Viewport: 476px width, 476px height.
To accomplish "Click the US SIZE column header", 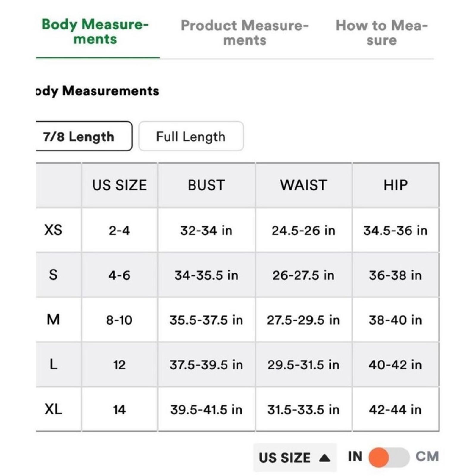I will tap(119, 185).
